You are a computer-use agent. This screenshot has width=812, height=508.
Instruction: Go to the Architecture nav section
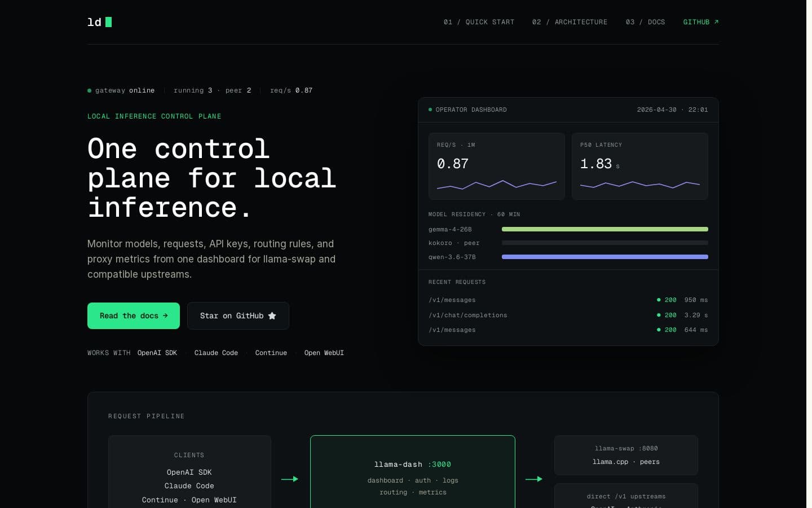[x=570, y=22]
